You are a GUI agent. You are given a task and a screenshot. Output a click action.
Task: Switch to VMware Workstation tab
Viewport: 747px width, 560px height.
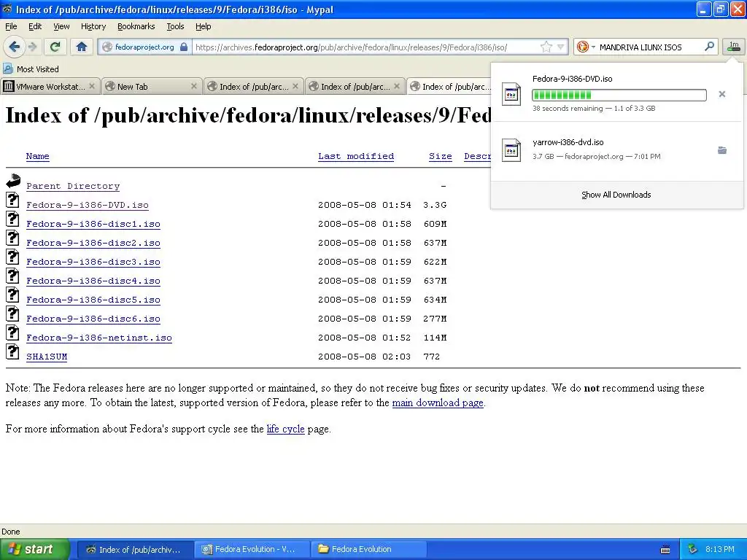[x=50, y=86]
